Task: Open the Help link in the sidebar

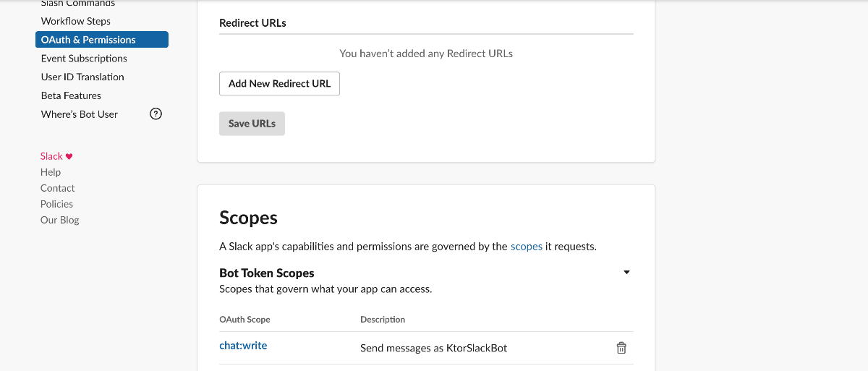Action: coord(51,172)
